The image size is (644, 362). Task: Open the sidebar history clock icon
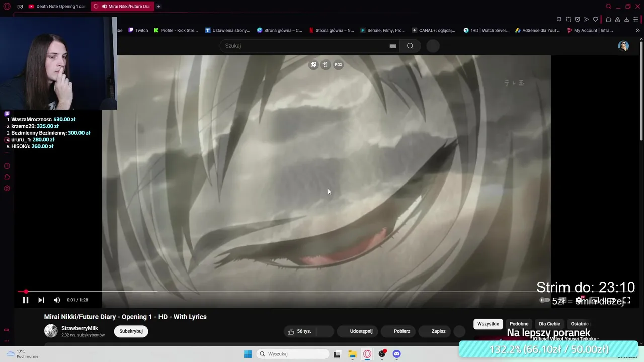pos(7,166)
